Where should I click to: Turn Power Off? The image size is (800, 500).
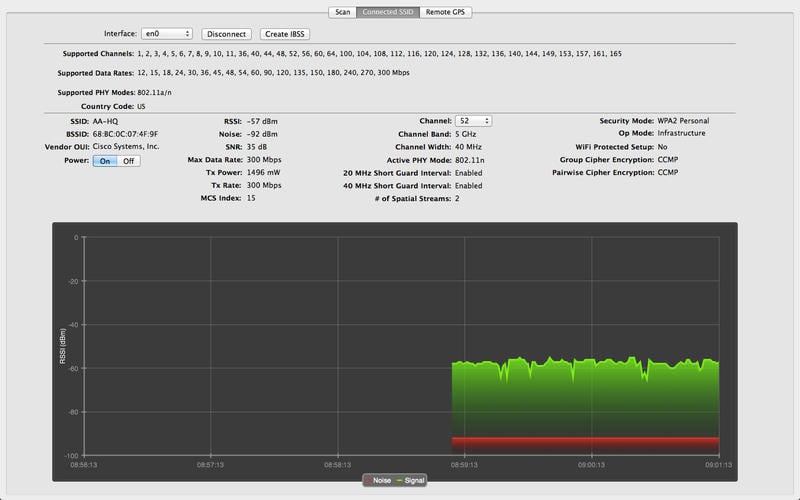(129, 161)
